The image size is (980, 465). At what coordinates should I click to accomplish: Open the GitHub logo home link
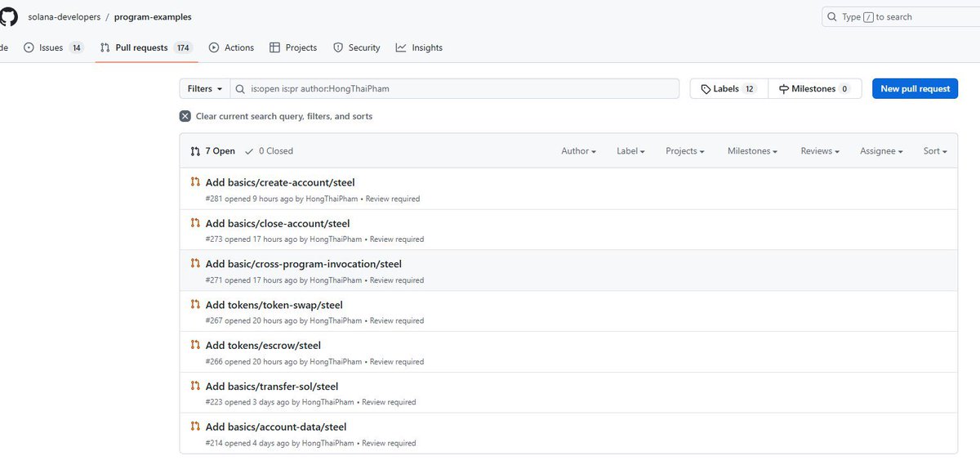pos(7,16)
